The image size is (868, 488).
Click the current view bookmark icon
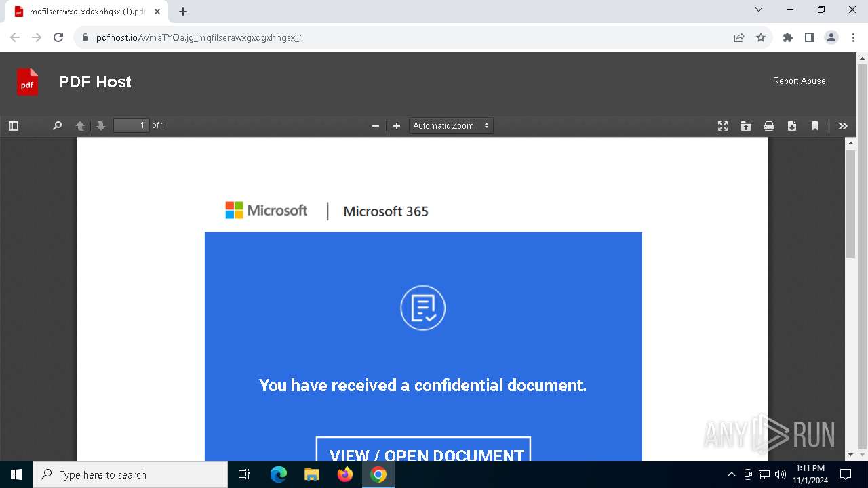(815, 125)
